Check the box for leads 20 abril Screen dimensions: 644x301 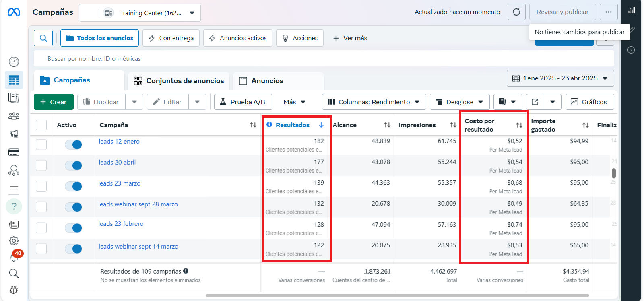point(41,165)
